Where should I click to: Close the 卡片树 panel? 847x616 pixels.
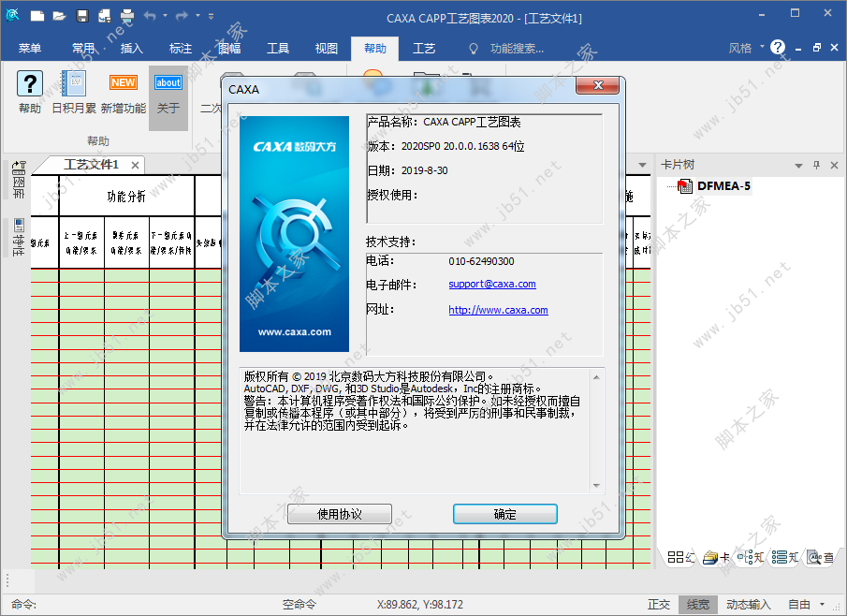(x=834, y=166)
